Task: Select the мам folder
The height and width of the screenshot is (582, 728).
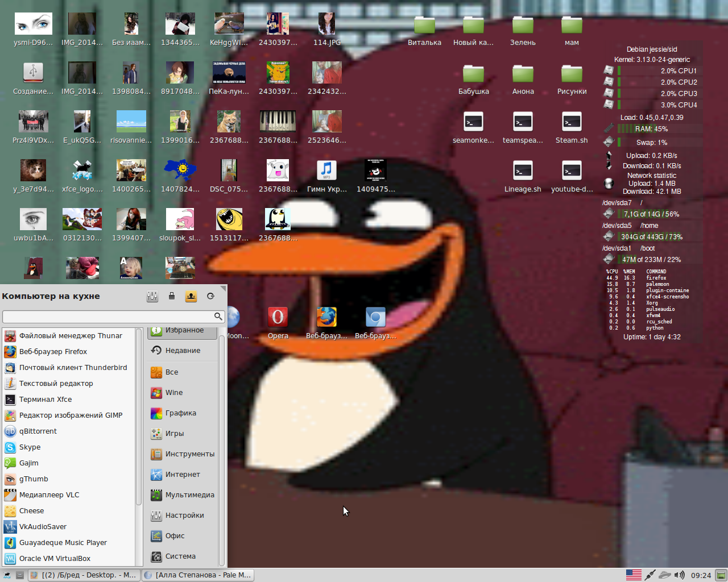Action: (x=572, y=30)
